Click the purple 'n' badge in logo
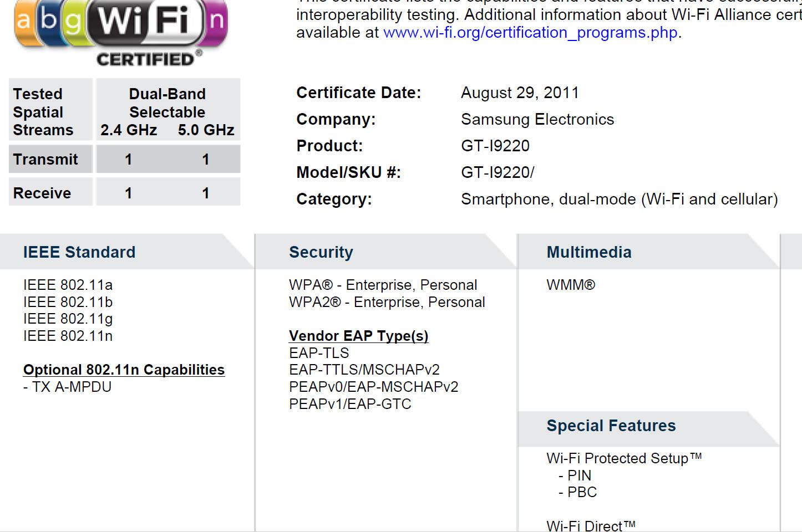This screenshot has width=802, height=532. point(215,21)
